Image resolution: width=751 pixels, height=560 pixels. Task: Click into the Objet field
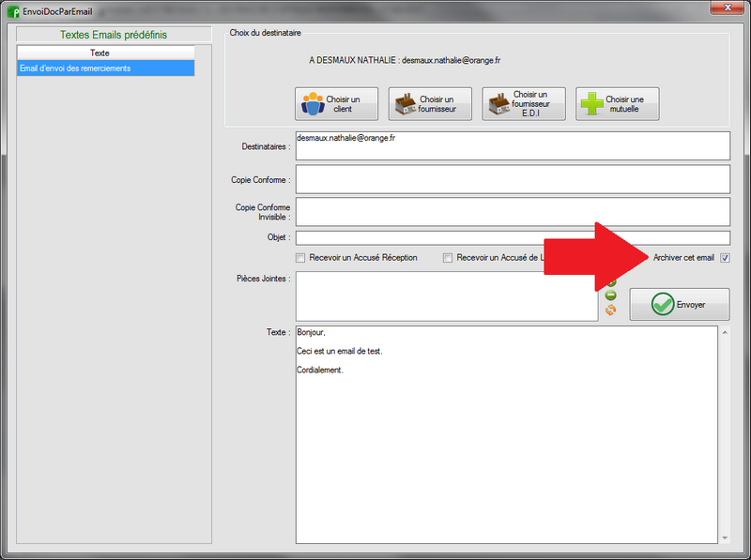[513, 238]
